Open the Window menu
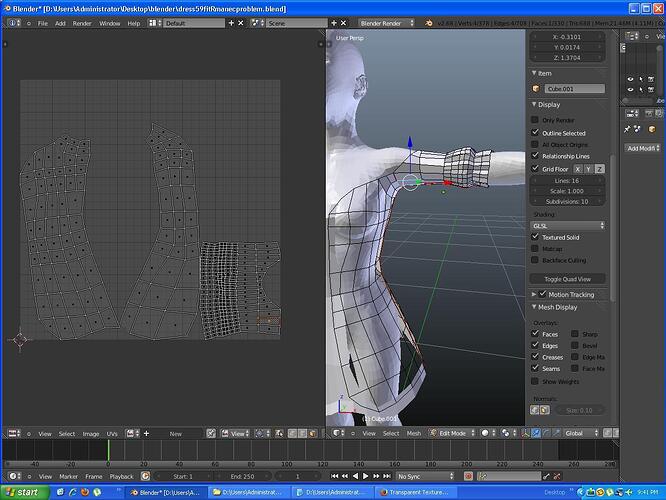 pyautogui.click(x=110, y=23)
